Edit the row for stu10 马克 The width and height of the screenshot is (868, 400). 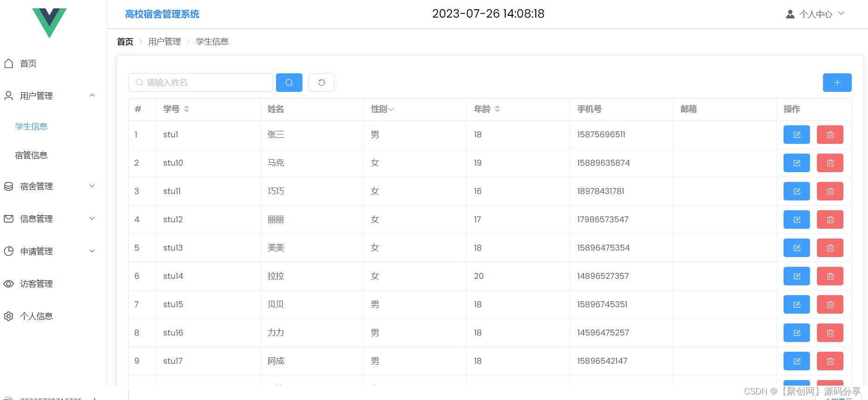[797, 163]
